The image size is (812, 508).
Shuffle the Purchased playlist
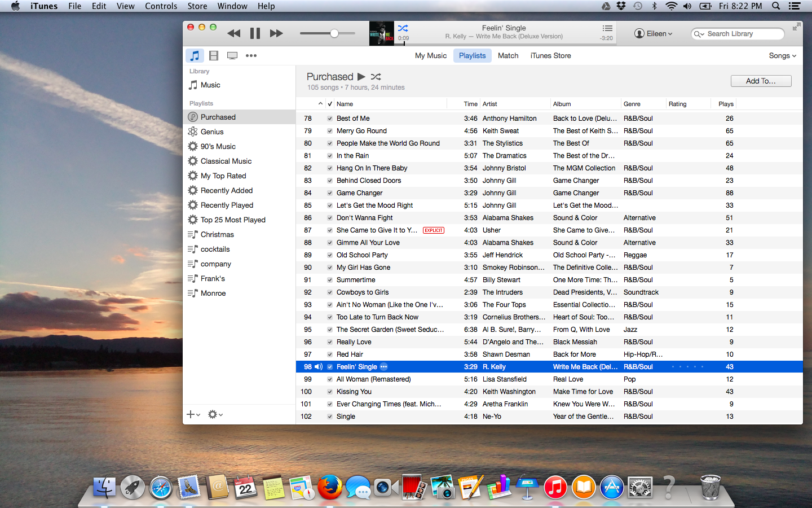(376, 77)
